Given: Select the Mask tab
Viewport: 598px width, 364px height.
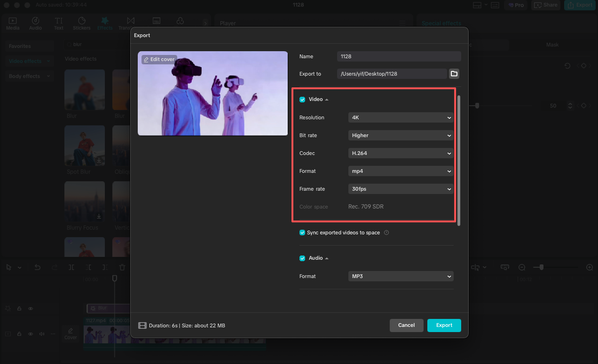Looking at the screenshot, I should pos(552,45).
